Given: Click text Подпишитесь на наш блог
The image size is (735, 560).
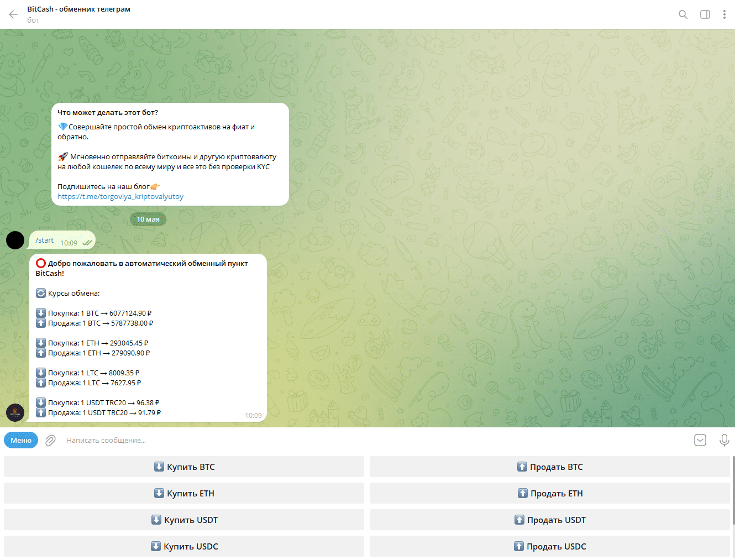Looking at the screenshot, I should pos(103,186).
